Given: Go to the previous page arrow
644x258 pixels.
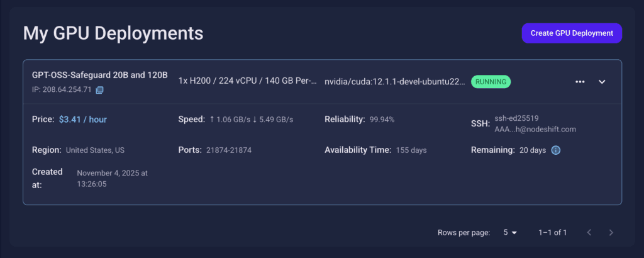Looking at the screenshot, I should click(x=589, y=233).
